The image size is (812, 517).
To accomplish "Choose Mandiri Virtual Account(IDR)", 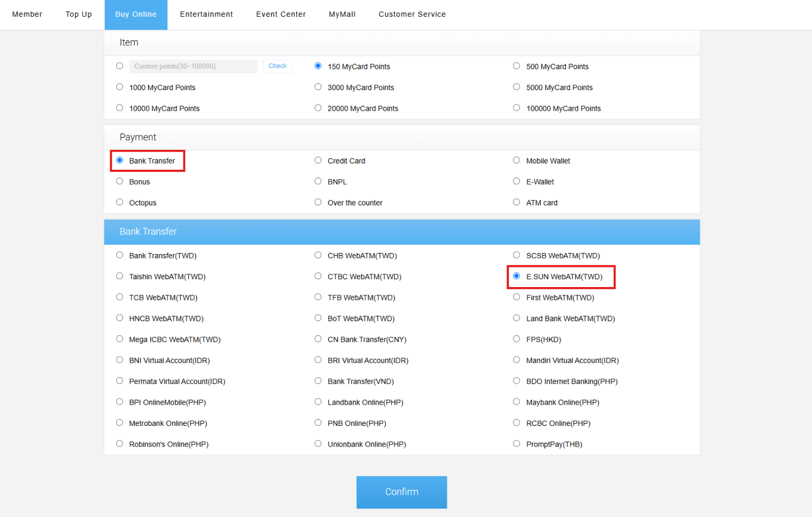I will (516, 360).
